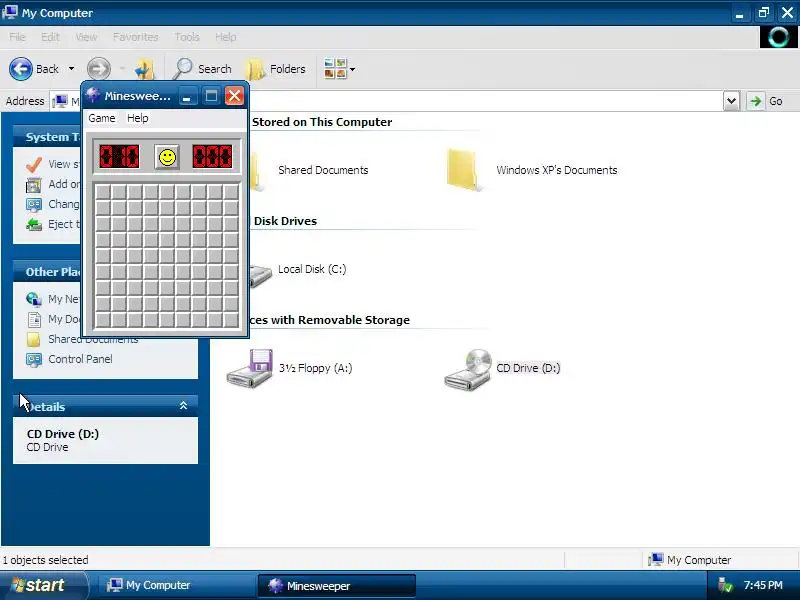The width and height of the screenshot is (800, 600).
Task: Click the Start button
Action: coord(42,585)
